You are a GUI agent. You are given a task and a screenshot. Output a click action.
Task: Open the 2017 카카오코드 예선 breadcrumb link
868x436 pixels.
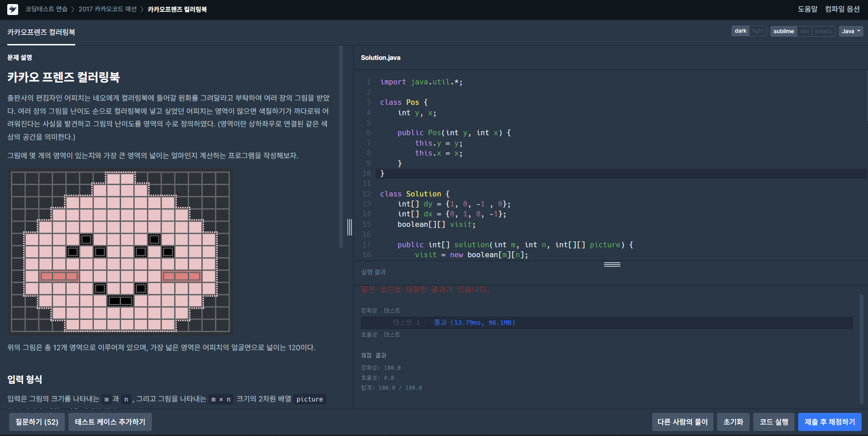[x=107, y=9]
